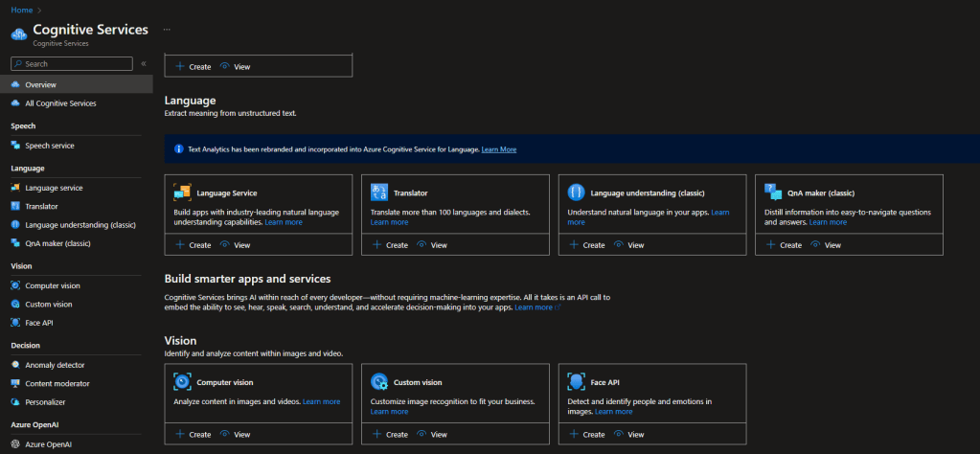This screenshot has width=980, height=454.
Task: Click the QnA maker (classic) card icon
Action: pos(773,192)
